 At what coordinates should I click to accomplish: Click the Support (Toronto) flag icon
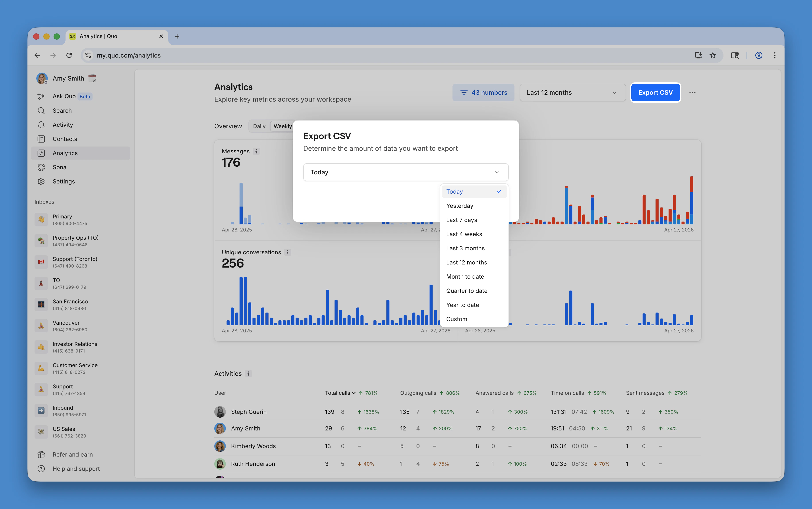41,262
